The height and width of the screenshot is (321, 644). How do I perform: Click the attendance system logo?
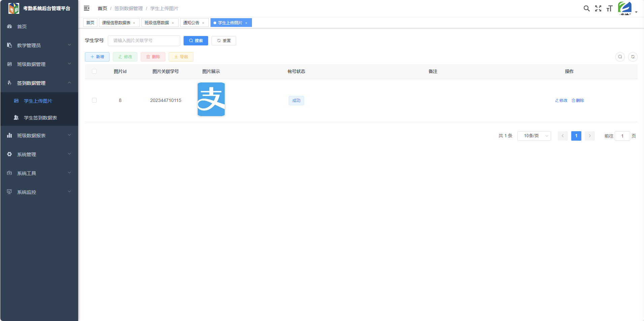point(14,8)
